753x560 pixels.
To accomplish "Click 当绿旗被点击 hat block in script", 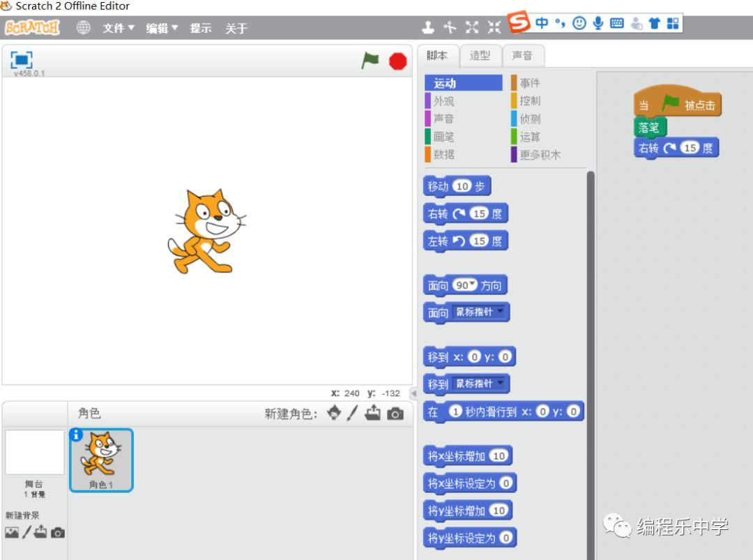I will [677, 101].
